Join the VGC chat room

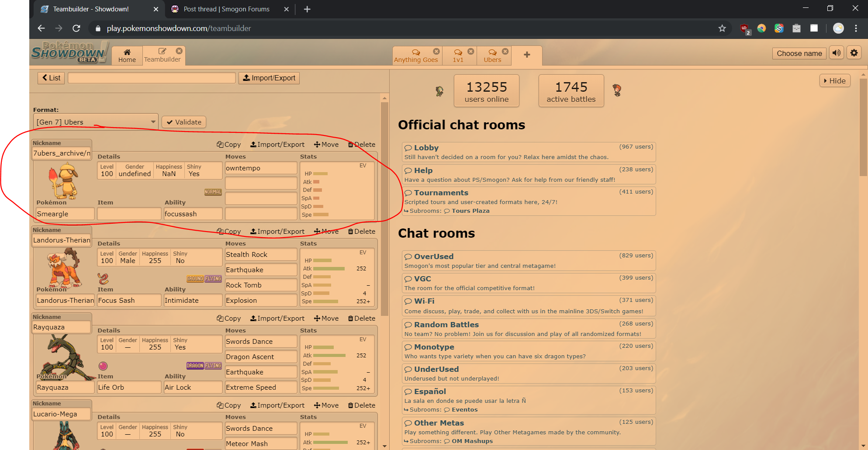(x=529, y=283)
